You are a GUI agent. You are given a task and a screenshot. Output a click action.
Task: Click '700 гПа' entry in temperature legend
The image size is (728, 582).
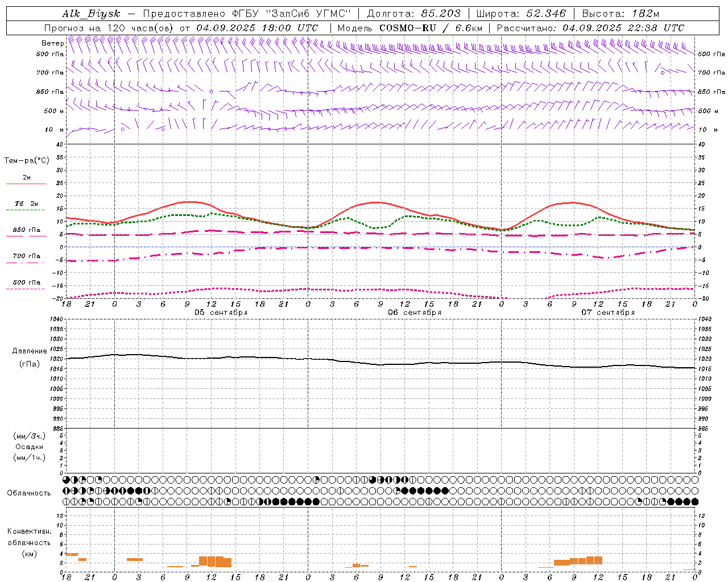pyautogui.click(x=27, y=256)
